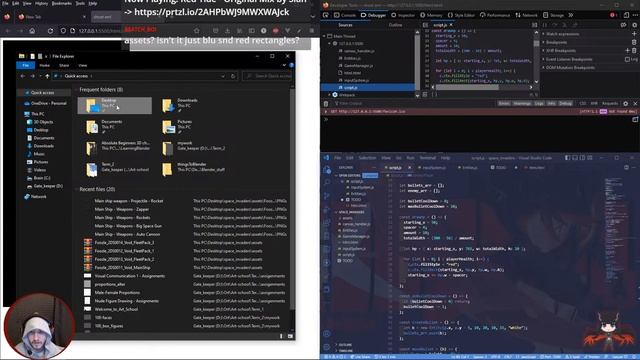640x360 pixels.
Task: Open debugger settings gear icon
Action: coord(634,25)
